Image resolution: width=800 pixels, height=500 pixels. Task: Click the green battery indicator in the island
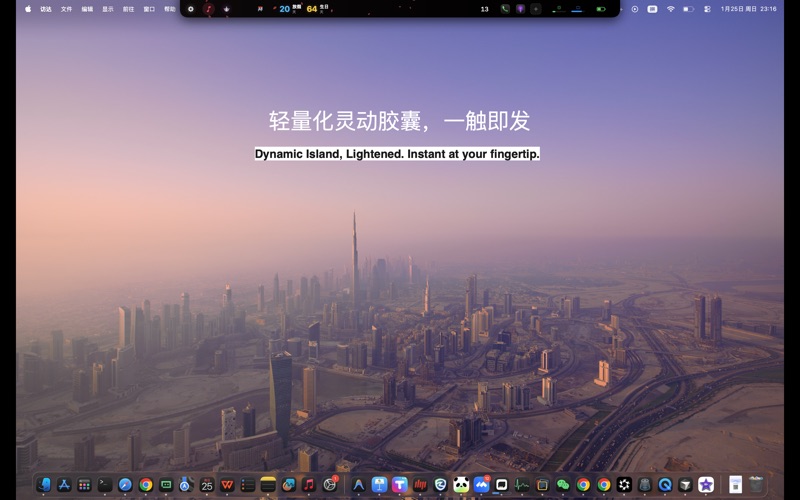pyautogui.click(x=601, y=9)
